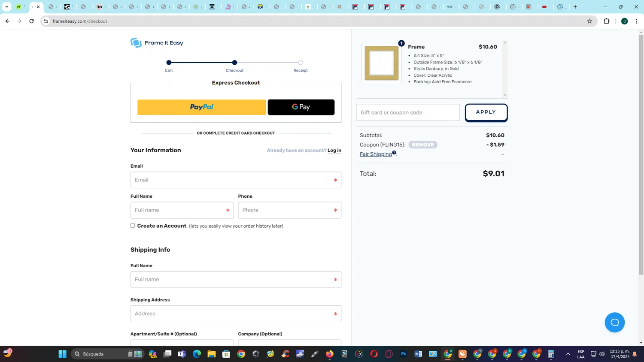
Task: Show hidden system tray icons
Action: 568,354
